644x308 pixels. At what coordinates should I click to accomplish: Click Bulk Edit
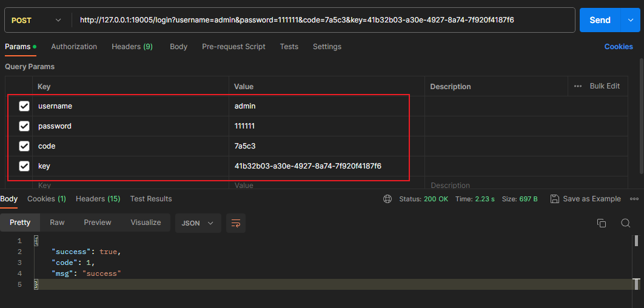click(x=605, y=86)
